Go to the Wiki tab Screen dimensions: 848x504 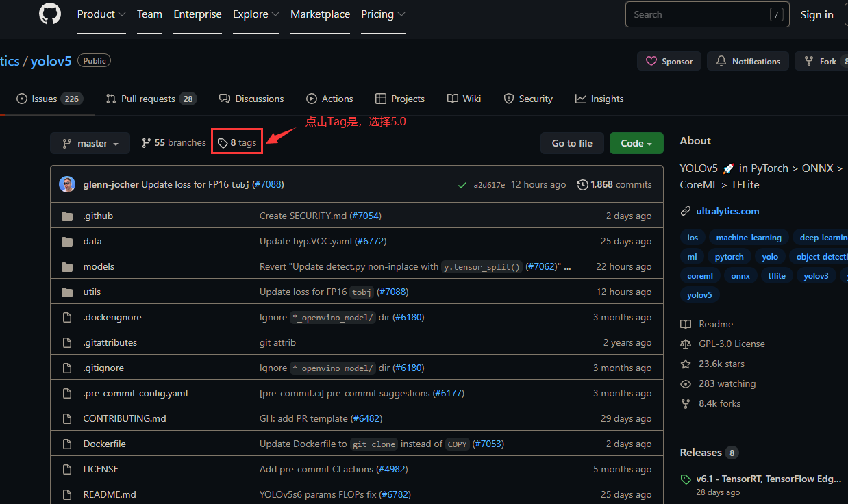click(464, 99)
